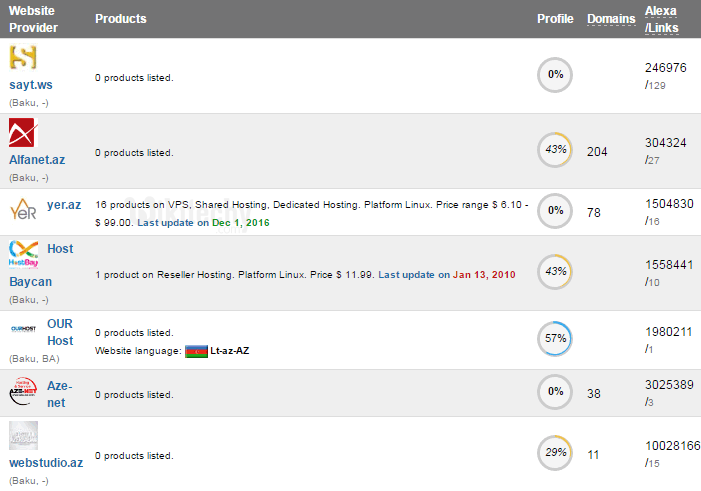Click the HostBay colorful logo
The image size is (701, 491).
(x=23, y=254)
